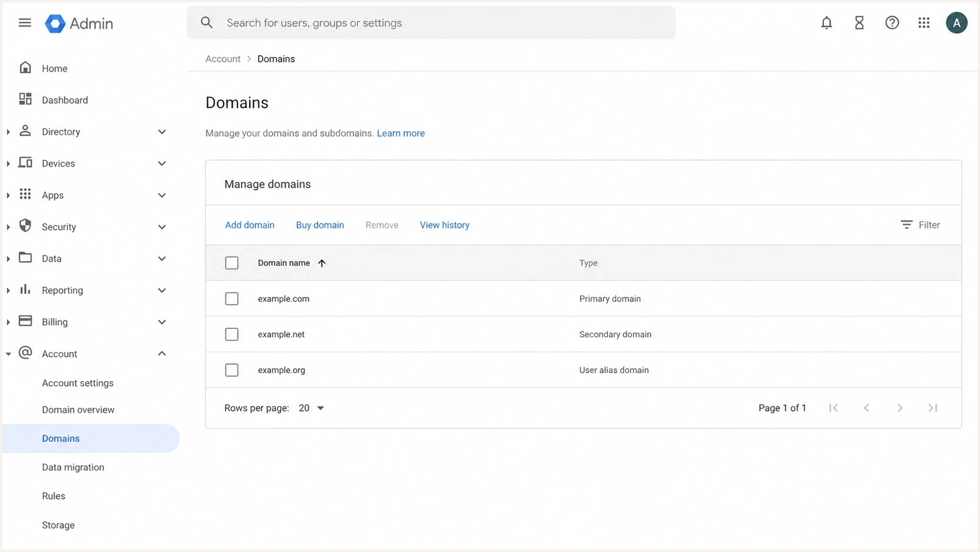Toggle the Domain name sort arrow

(x=322, y=263)
